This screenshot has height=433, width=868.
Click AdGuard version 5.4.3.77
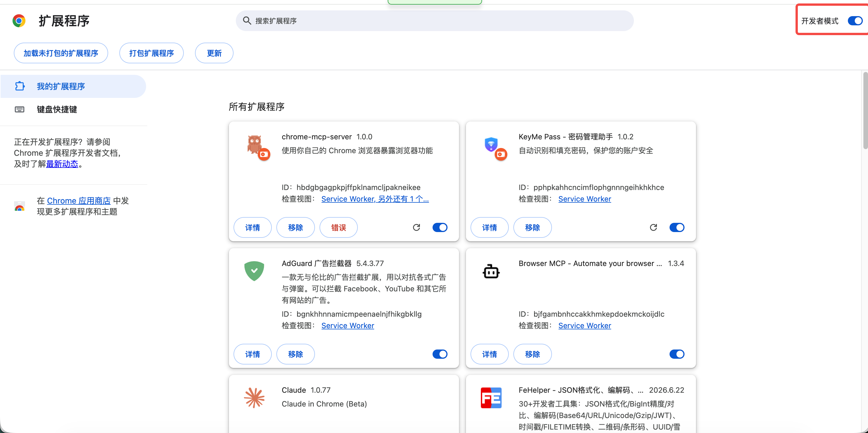pos(370,263)
